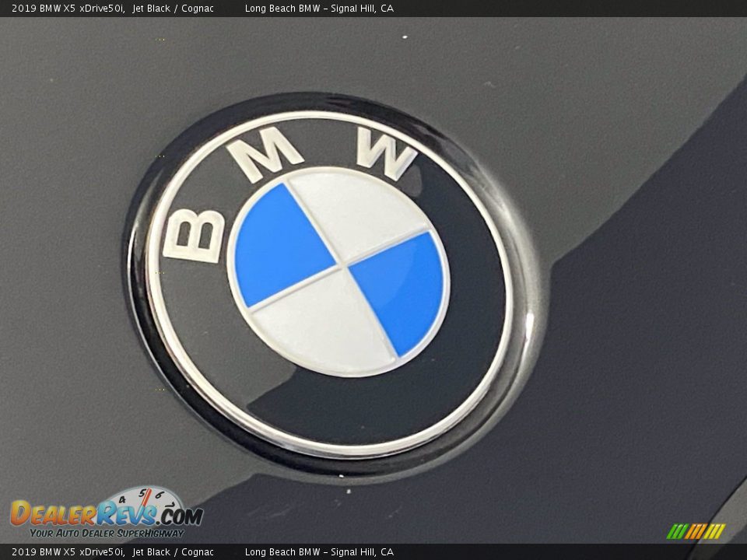Click the bottom caption '2019 BMW X5 xDrive50i'
This screenshot has height=560, width=747.
coord(68,552)
